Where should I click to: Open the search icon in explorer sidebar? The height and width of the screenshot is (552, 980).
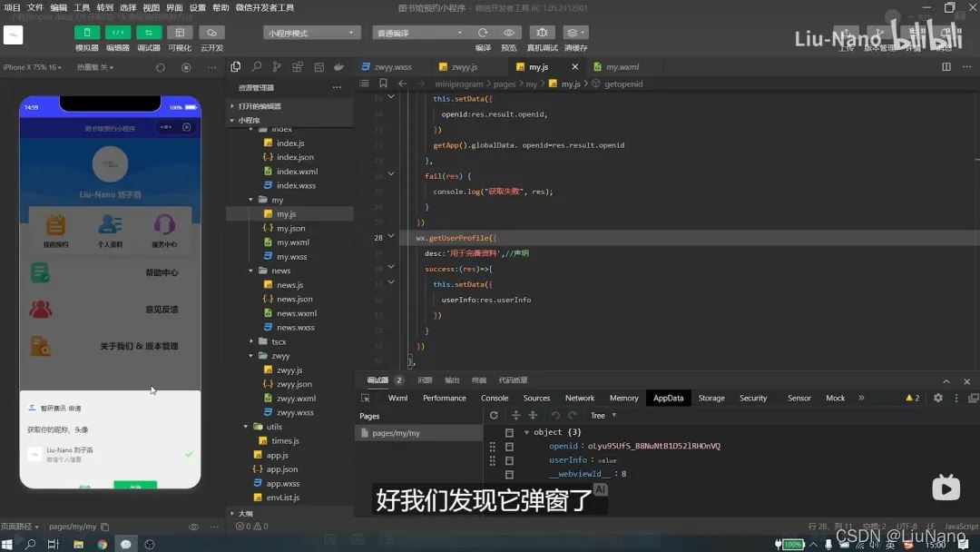tap(257, 67)
